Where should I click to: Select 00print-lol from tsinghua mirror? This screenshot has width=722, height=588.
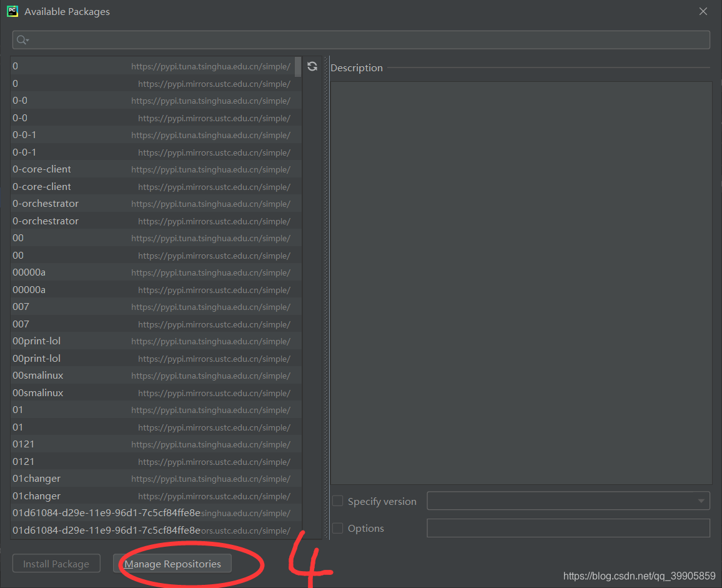156,341
